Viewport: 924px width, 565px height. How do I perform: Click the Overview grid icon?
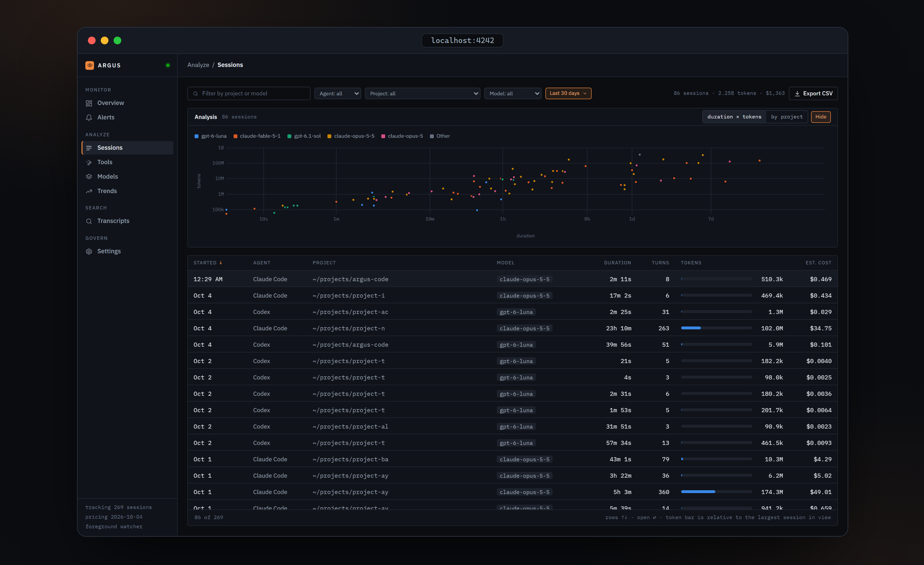click(x=89, y=103)
